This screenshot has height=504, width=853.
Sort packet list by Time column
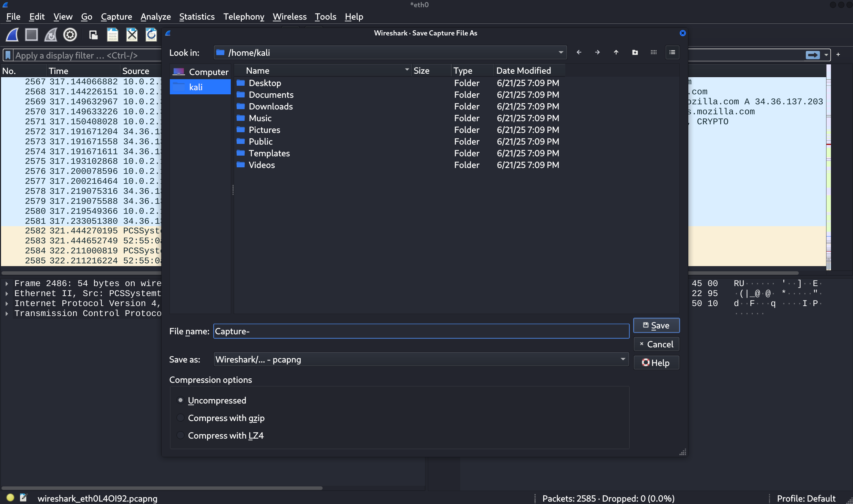click(84, 71)
